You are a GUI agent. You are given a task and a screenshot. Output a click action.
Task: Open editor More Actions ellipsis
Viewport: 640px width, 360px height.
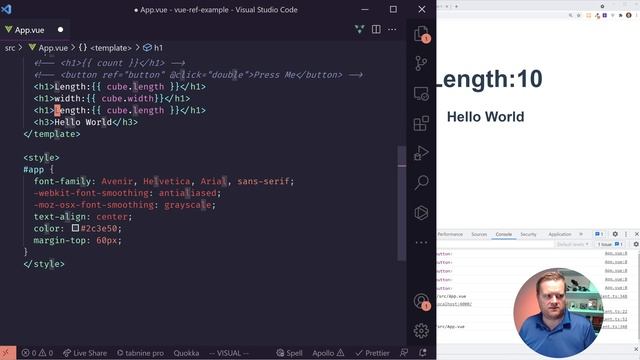pyautogui.click(x=392, y=29)
